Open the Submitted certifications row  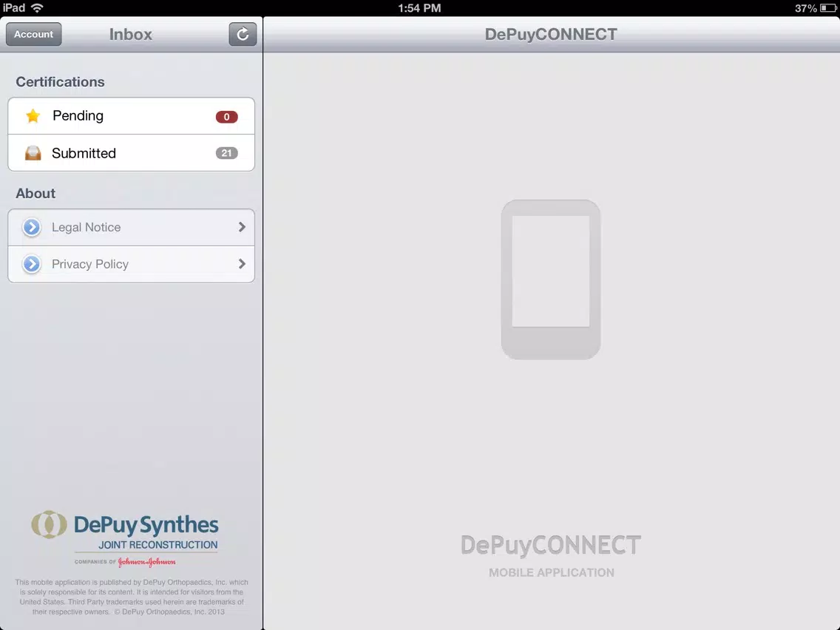click(132, 153)
